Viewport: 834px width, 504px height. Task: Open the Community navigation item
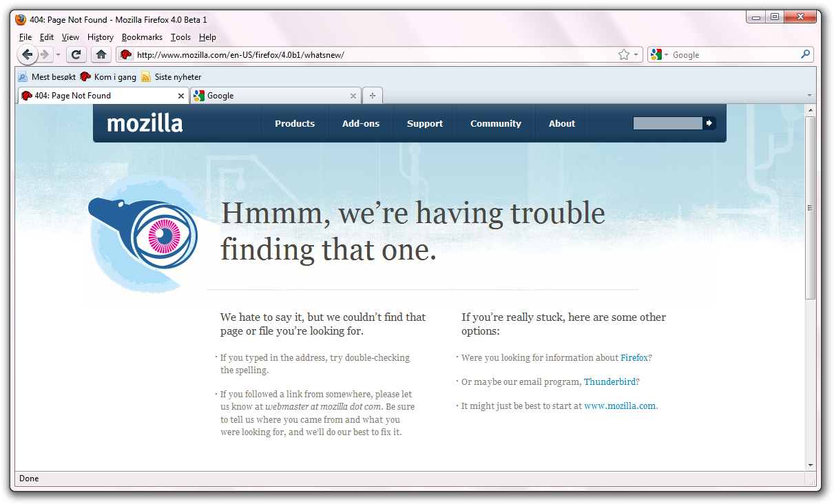[x=496, y=124]
